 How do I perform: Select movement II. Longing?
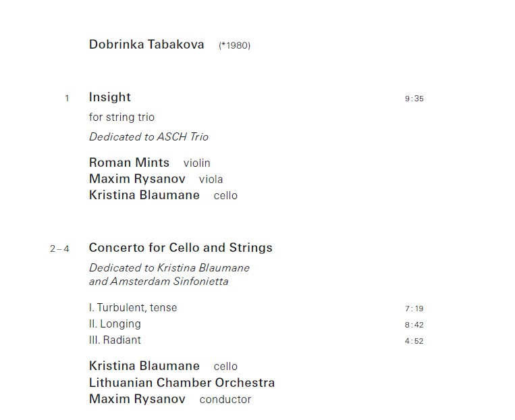coord(115,324)
